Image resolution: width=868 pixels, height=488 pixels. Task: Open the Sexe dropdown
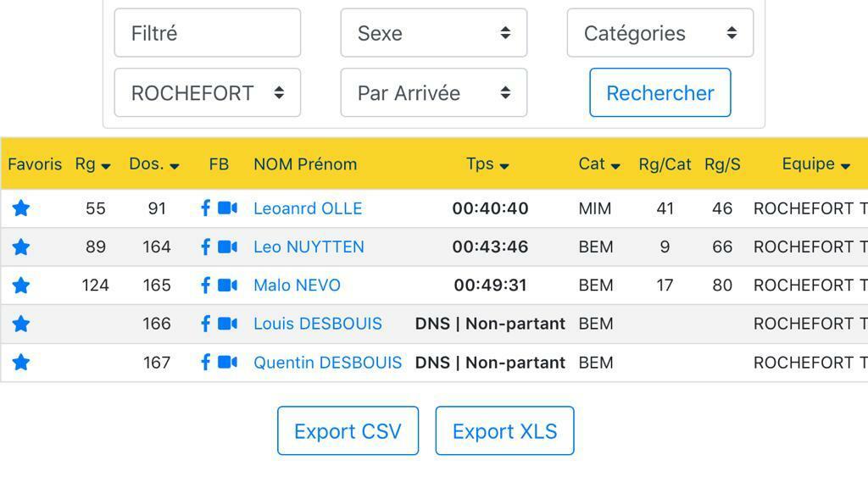tap(433, 33)
